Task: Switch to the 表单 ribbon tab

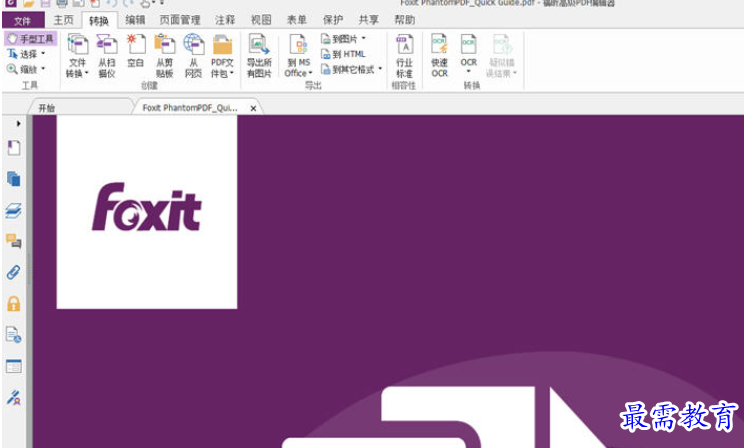Action: tap(297, 20)
